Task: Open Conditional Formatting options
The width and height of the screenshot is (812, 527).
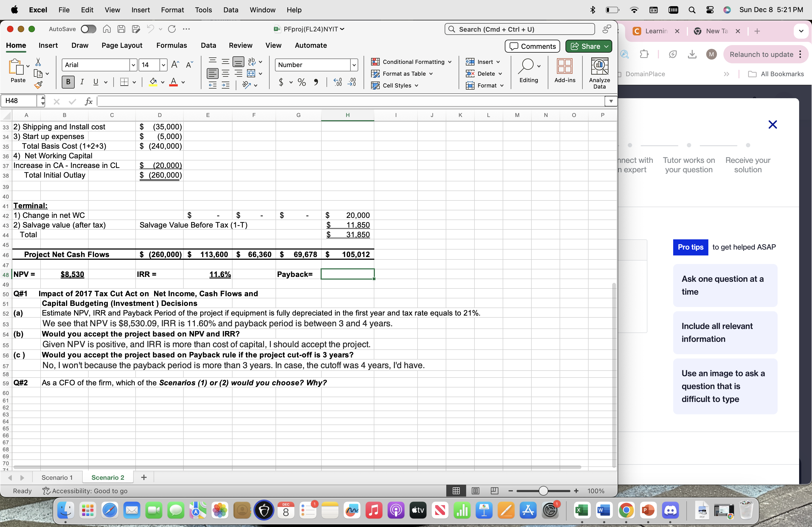Action: [411, 62]
